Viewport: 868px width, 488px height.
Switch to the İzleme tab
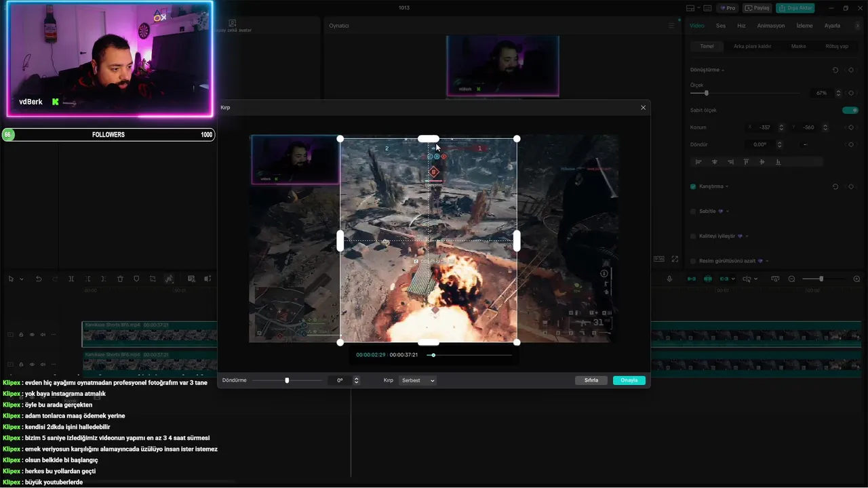(804, 26)
